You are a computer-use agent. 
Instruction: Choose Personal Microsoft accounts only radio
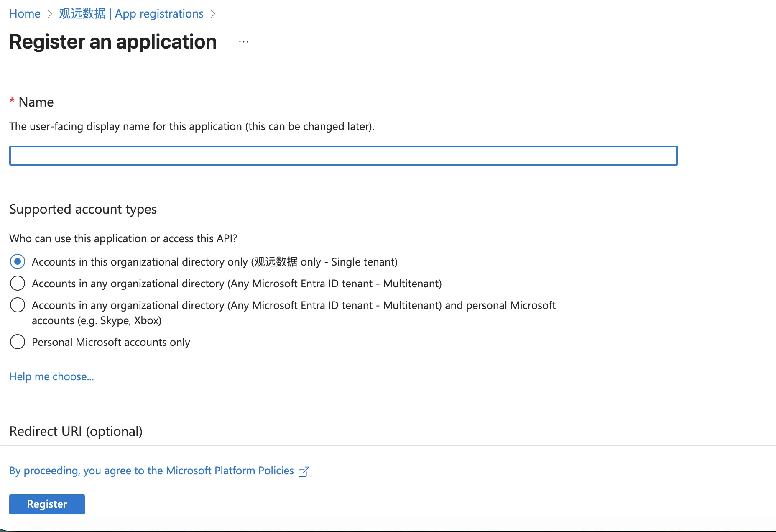tap(18, 342)
